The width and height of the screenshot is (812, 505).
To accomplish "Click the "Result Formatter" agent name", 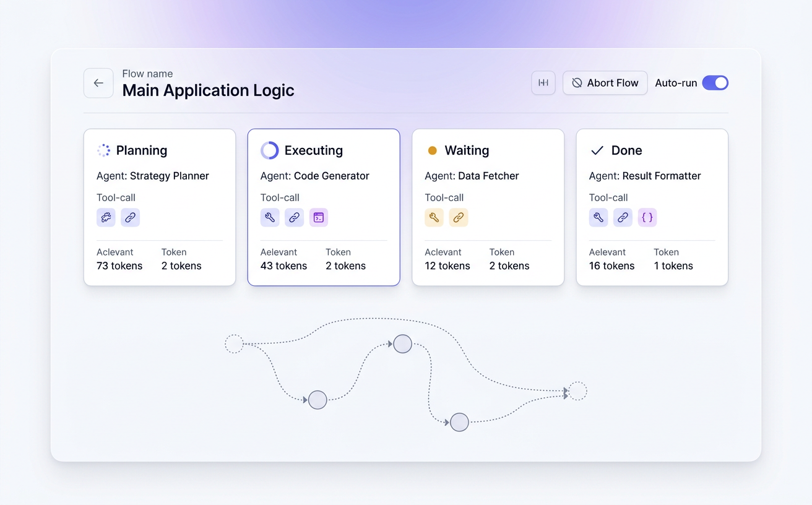I will pos(662,176).
